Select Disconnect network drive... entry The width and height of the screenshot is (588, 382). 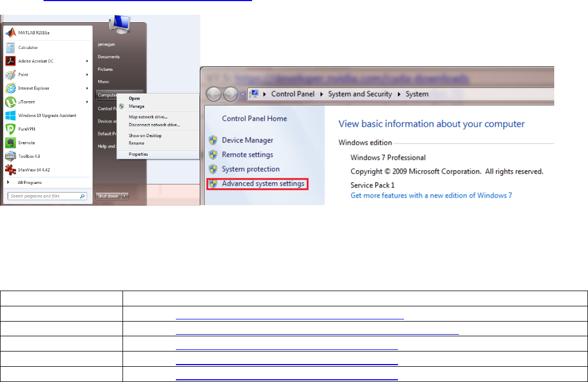[154, 125]
